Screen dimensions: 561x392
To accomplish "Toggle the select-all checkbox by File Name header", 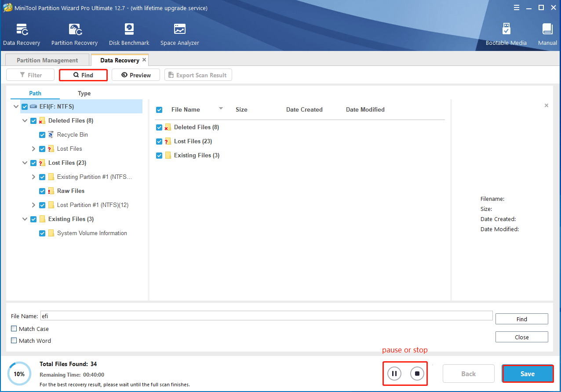I will click(x=159, y=110).
